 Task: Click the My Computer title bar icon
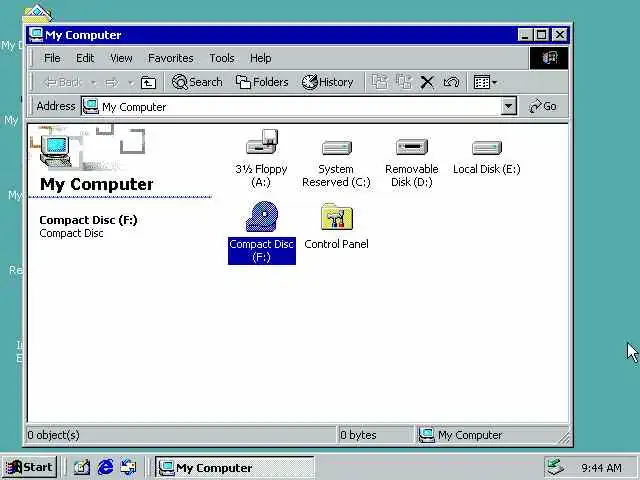point(36,35)
